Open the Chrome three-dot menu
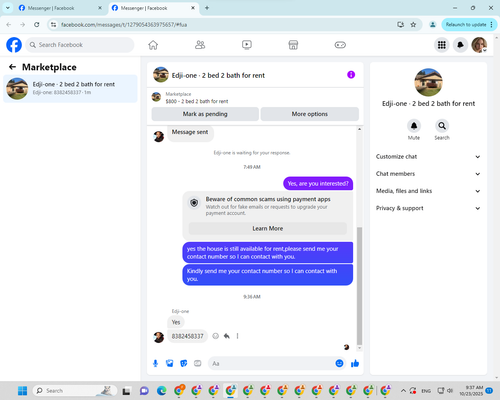The image size is (500, 400). click(492, 24)
